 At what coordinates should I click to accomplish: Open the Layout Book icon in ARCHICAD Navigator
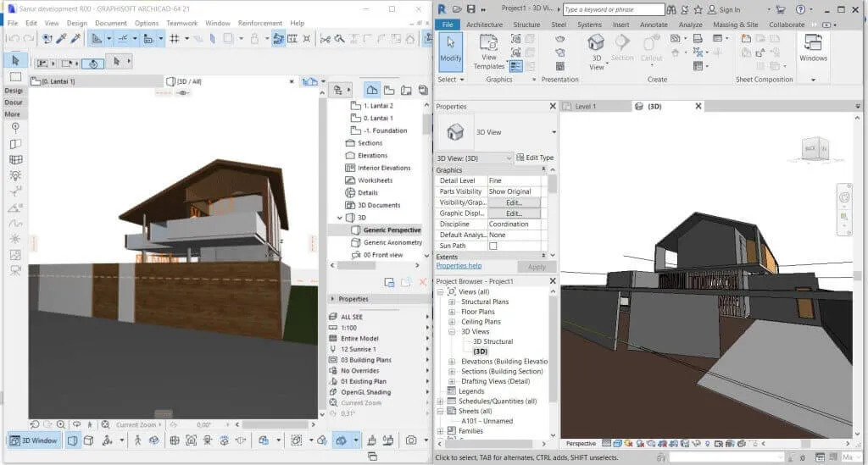pyautogui.click(x=406, y=90)
